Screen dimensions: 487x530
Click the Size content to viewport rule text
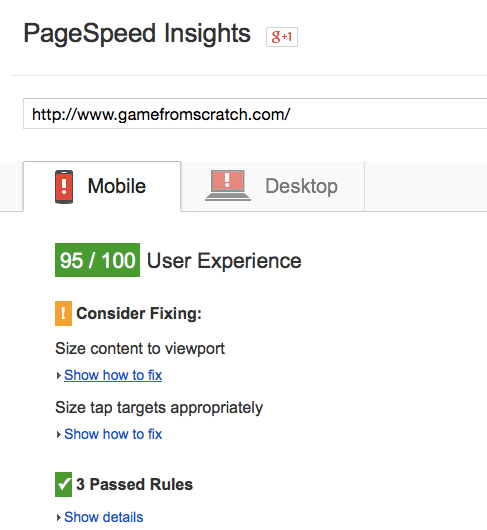click(x=140, y=348)
